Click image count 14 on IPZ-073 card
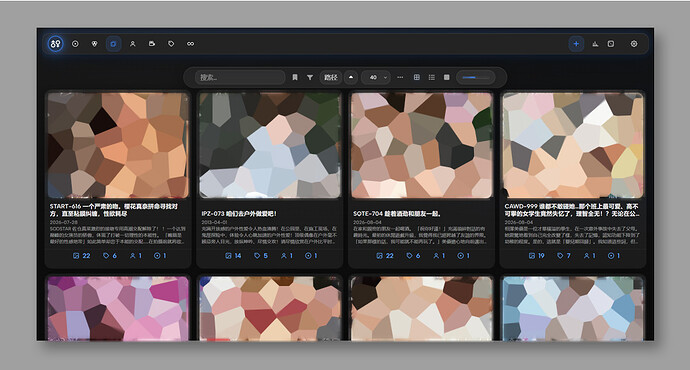 coord(233,256)
